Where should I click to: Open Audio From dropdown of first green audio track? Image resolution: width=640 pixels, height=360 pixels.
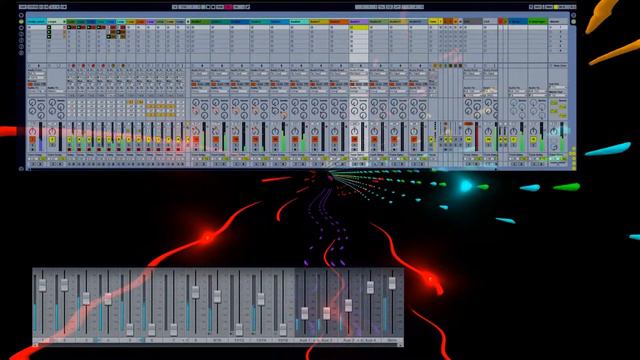pos(200,73)
